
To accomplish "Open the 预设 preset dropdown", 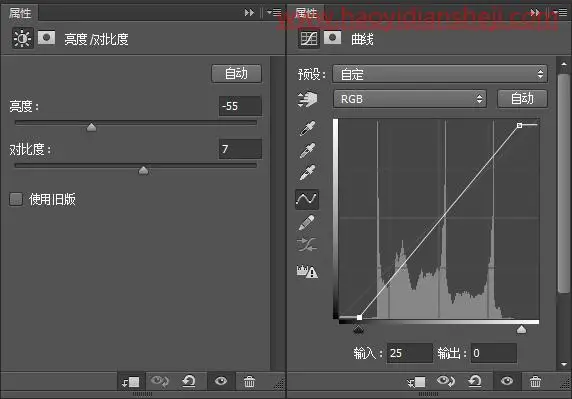I will coord(440,74).
